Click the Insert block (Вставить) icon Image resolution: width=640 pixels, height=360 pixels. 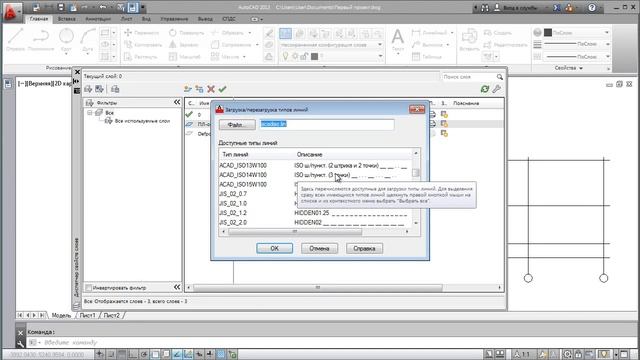[x=469, y=41]
